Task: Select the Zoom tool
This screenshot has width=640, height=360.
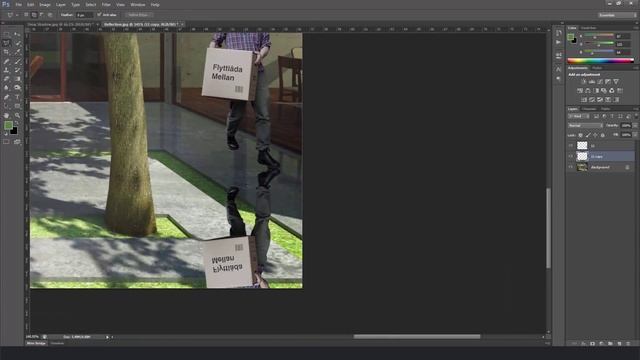Action: tap(17, 116)
